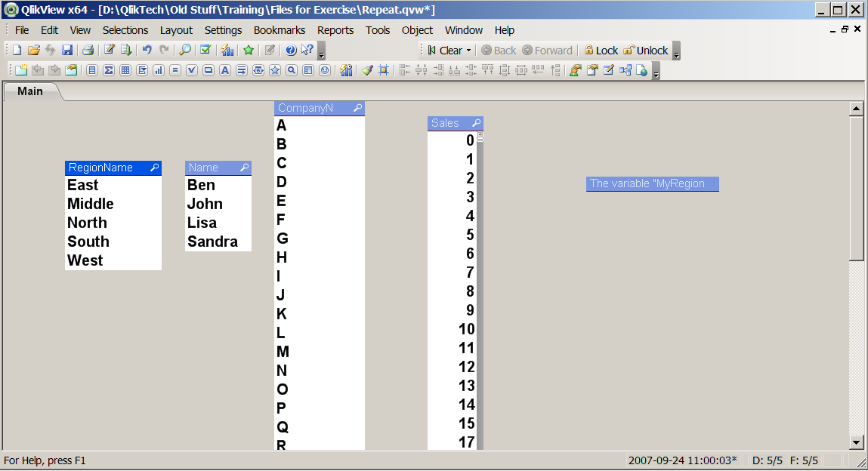Select company M in the CompanyN list
Screen dimensions: 868x471
(320, 352)
